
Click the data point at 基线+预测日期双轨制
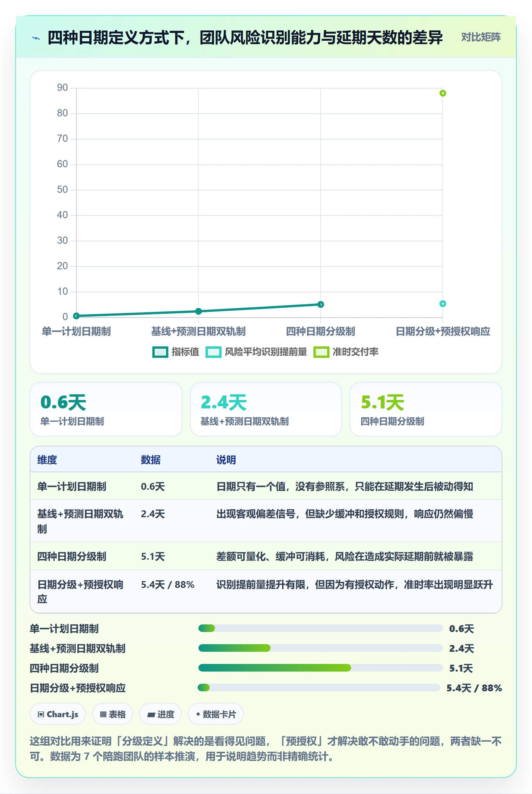(198, 311)
